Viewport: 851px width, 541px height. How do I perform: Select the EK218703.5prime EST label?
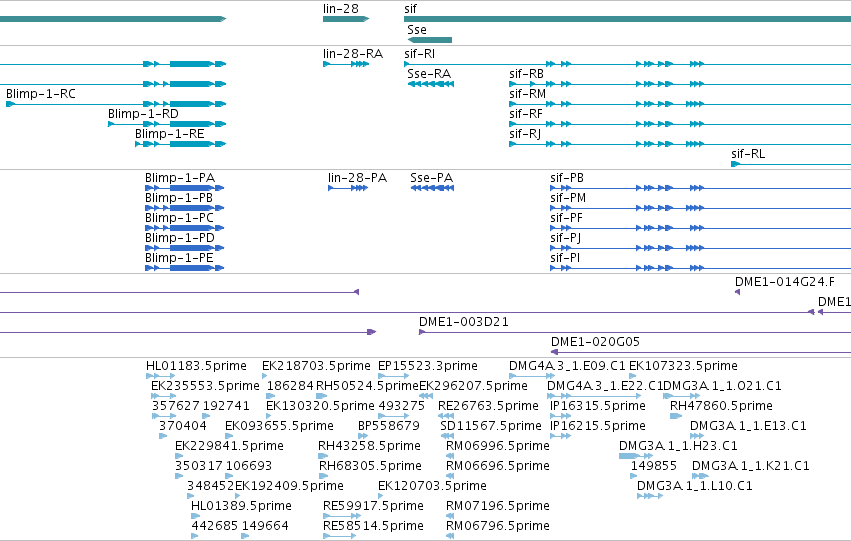(x=316, y=366)
